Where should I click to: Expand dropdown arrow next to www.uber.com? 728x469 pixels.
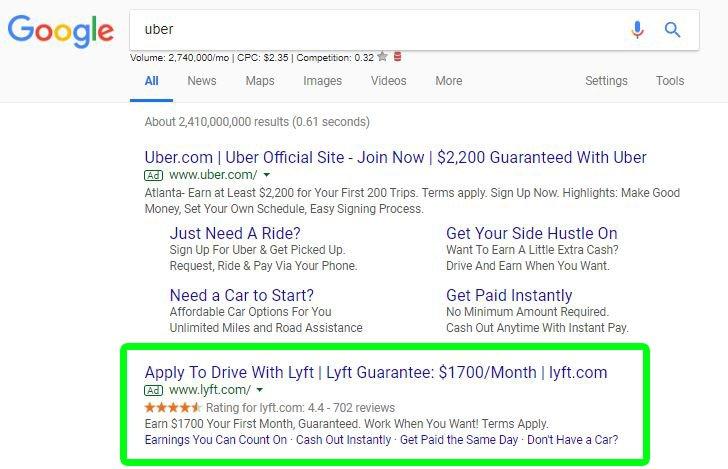click(x=266, y=175)
